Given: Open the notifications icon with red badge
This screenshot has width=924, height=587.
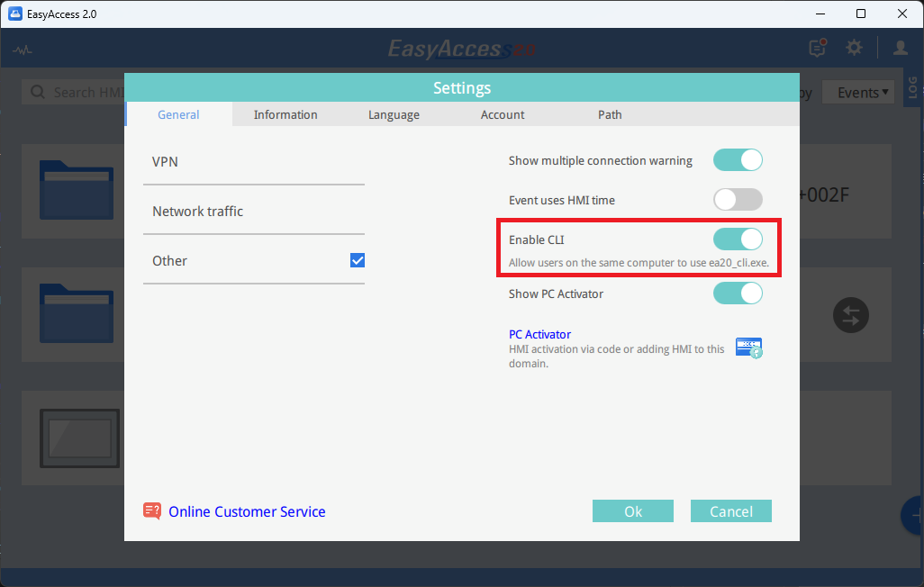Looking at the screenshot, I should 817,48.
